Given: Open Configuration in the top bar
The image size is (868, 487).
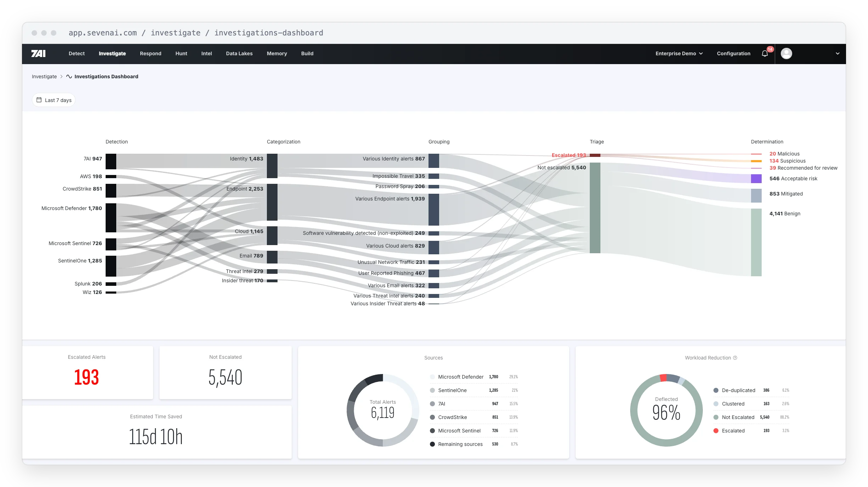Looking at the screenshot, I should [733, 53].
